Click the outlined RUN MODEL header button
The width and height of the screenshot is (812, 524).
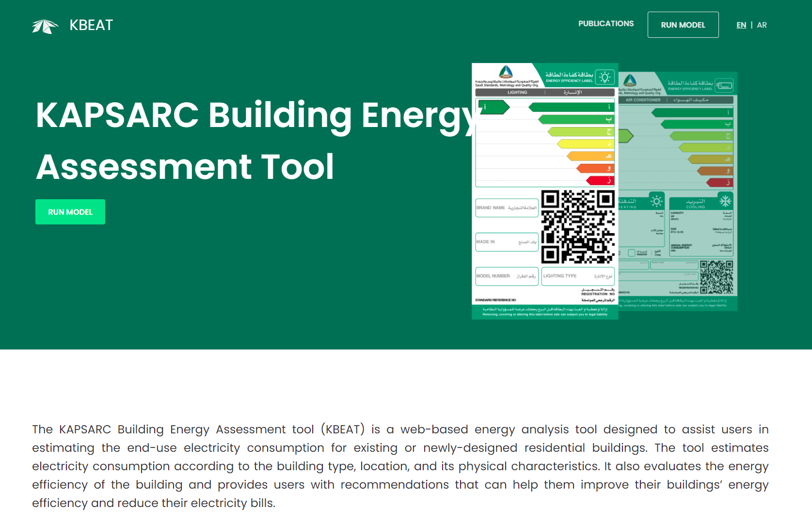click(x=683, y=25)
